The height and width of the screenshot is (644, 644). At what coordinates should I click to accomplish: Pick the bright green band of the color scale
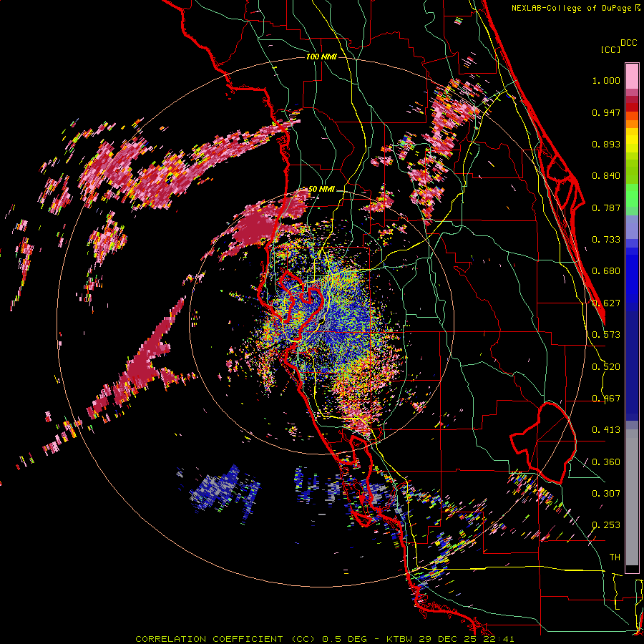(x=632, y=195)
